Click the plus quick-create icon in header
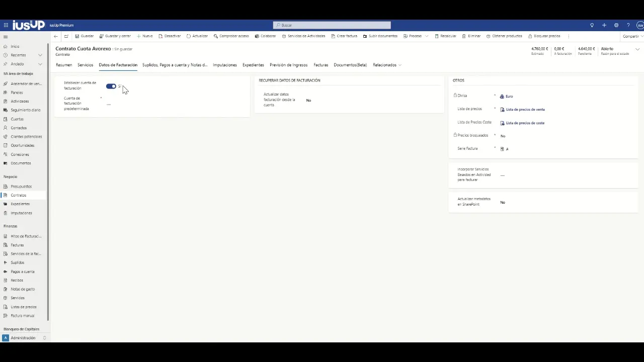Viewport: 644px width, 362px height. (604, 25)
